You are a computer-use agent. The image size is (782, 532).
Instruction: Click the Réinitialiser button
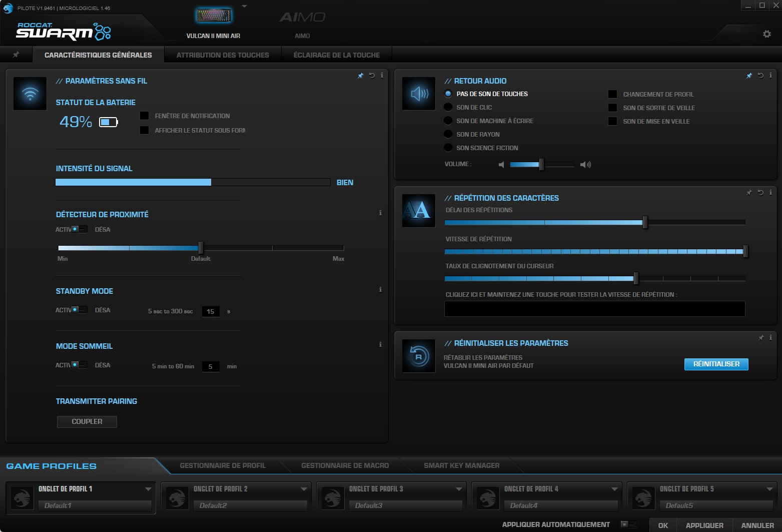[x=716, y=364]
